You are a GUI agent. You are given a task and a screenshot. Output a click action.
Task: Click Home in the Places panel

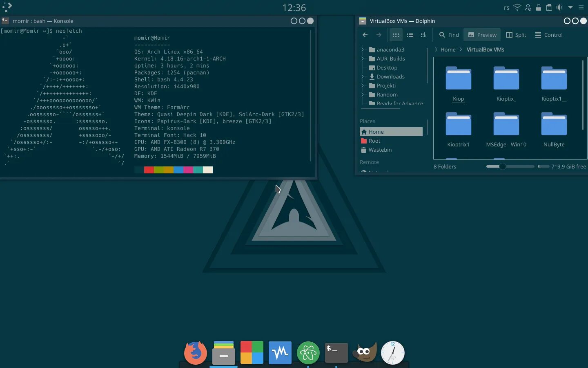(x=391, y=132)
